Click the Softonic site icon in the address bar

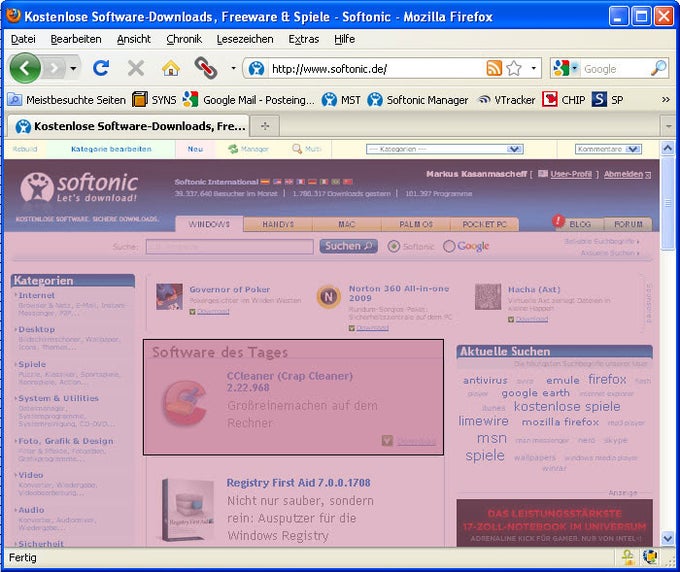click(x=256, y=69)
